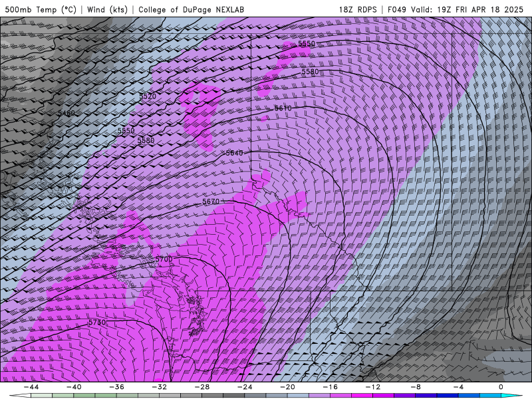Click the 5610 height contour label
Viewport: 532px width, 399px height.
coord(283,108)
